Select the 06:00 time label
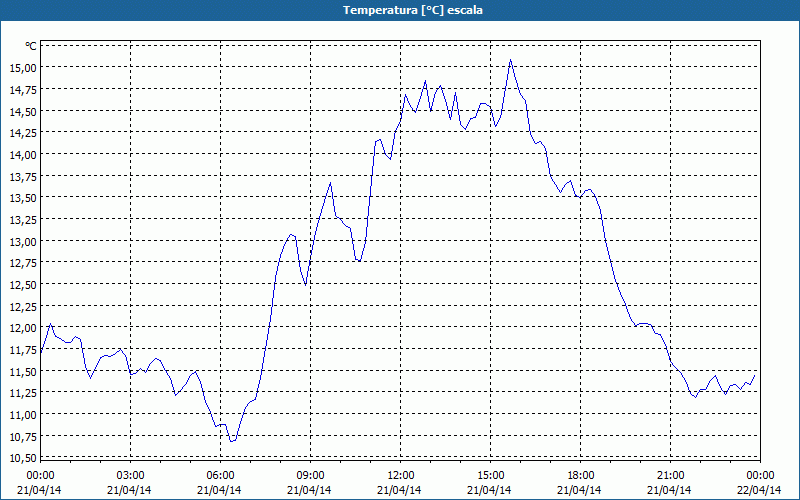Viewport: 800px width, 500px height. (x=220, y=476)
